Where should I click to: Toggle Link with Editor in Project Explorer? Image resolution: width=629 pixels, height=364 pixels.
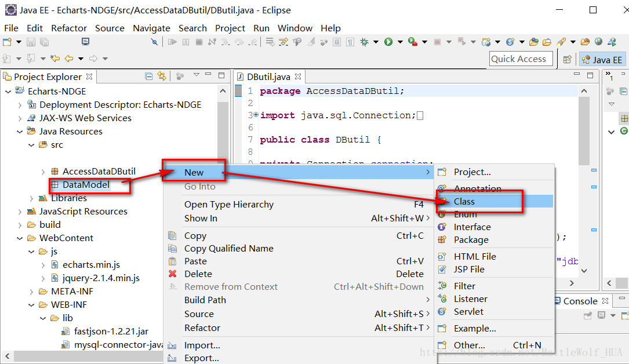coord(162,76)
